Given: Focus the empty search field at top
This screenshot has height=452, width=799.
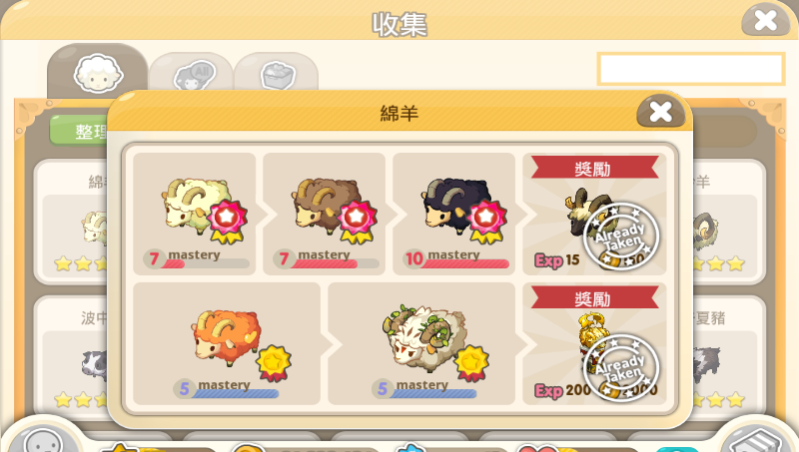Looking at the screenshot, I should pos(691,69).
